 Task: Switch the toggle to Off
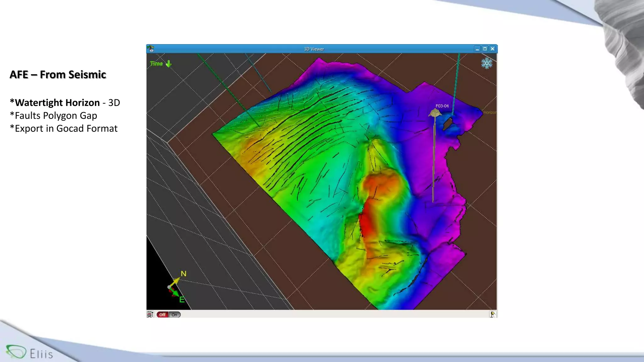(162, 315)
